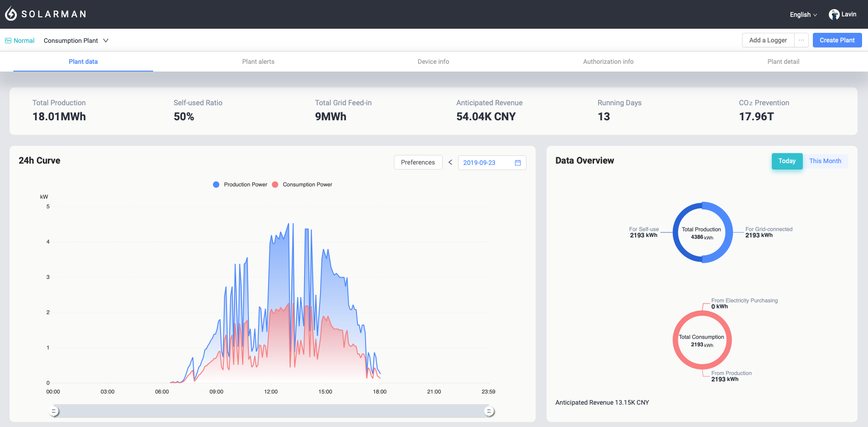This screenshot has height=427, width=868.
Task: Open the Device info tab
Action: click(x=433, y=62)
